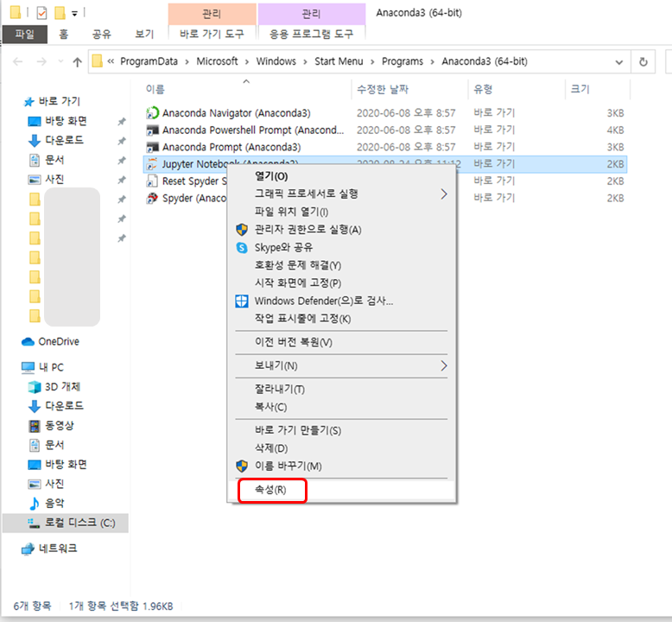672x622 pixels.
Task: Choose 바로 가기 만들기(S) menu entry
Action: pyautogui.click(x=341, y=430)
